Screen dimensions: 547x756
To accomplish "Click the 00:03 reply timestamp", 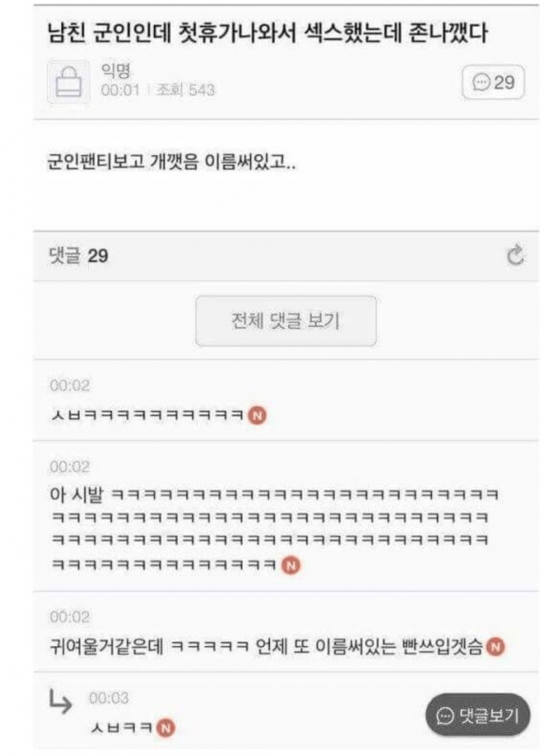I will 109,698.
